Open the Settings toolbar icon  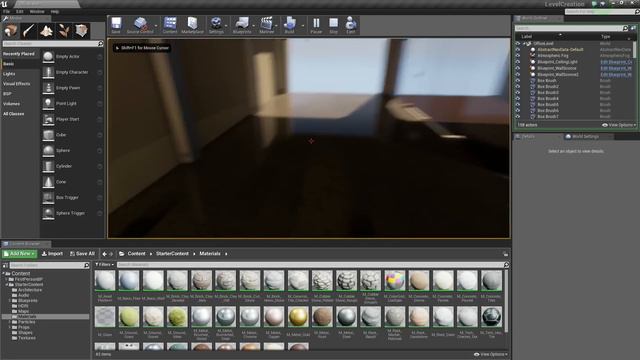click(x=216, y=25)
